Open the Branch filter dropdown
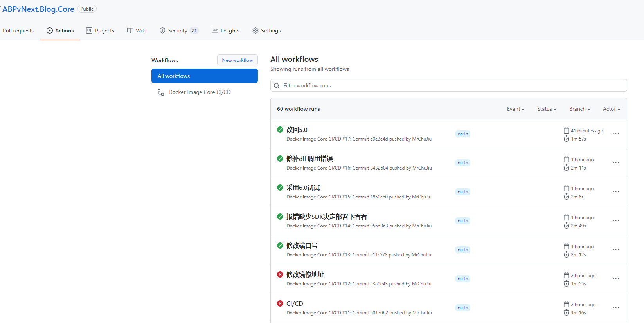Screen dimensions: 644x323 579,109
